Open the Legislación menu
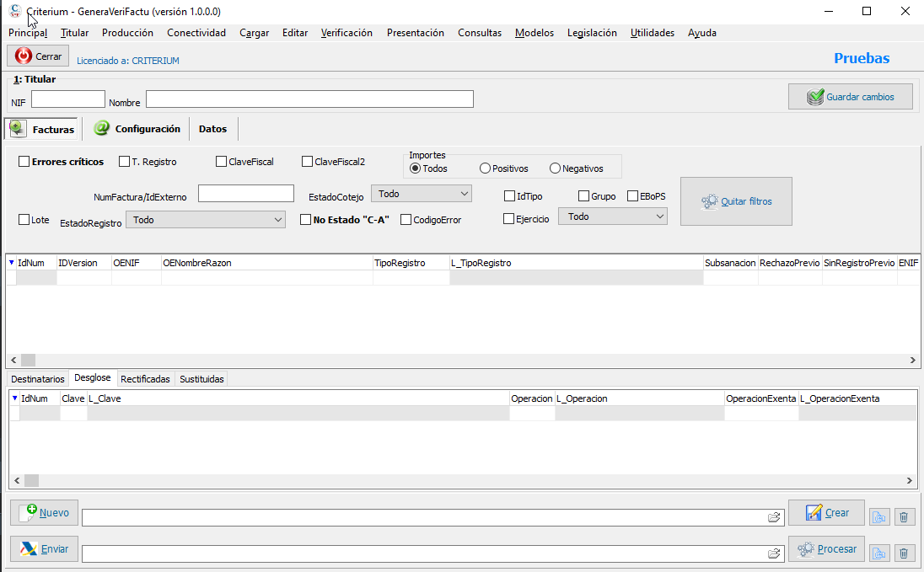924x572 pixels. pos(592,33)
